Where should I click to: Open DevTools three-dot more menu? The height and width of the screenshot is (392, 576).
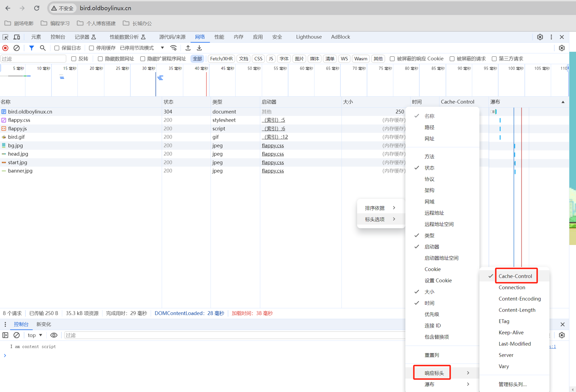click(x=551, y=37)
